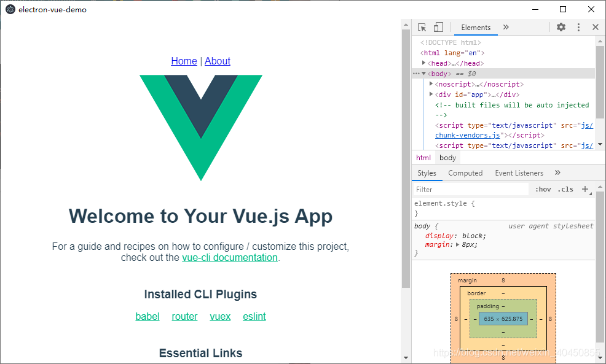Click the display: block property
606x364 pixels.
coord(455,236)
